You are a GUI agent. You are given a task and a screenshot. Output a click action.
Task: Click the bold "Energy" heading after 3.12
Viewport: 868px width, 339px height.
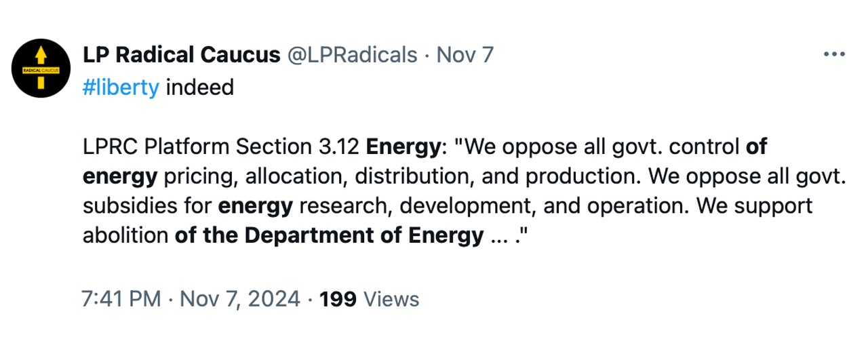tap(402, 146)
